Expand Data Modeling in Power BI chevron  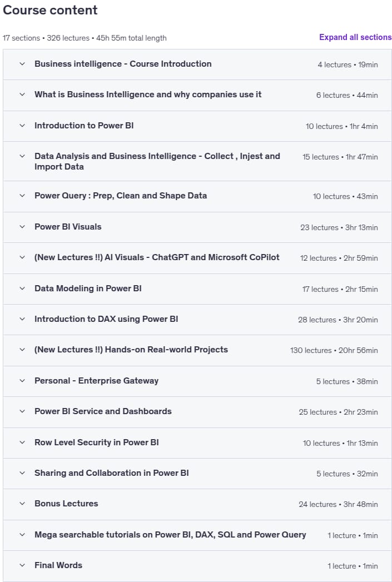coord(22,288)
